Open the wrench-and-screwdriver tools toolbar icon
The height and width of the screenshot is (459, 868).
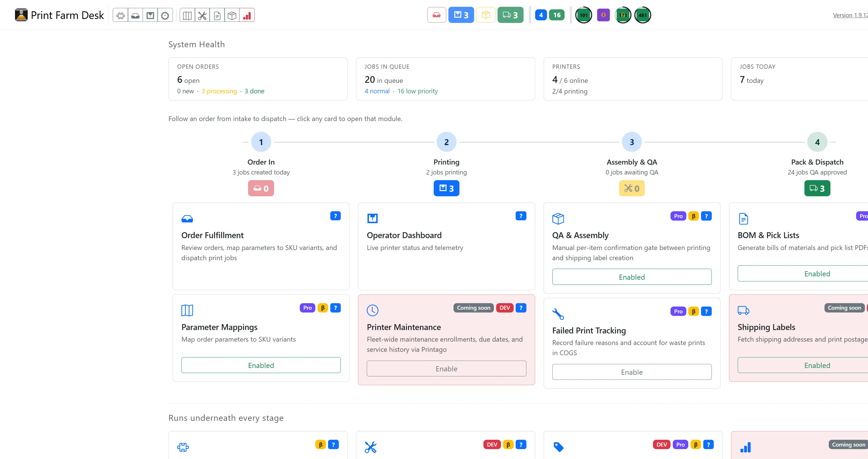[202, 15]
